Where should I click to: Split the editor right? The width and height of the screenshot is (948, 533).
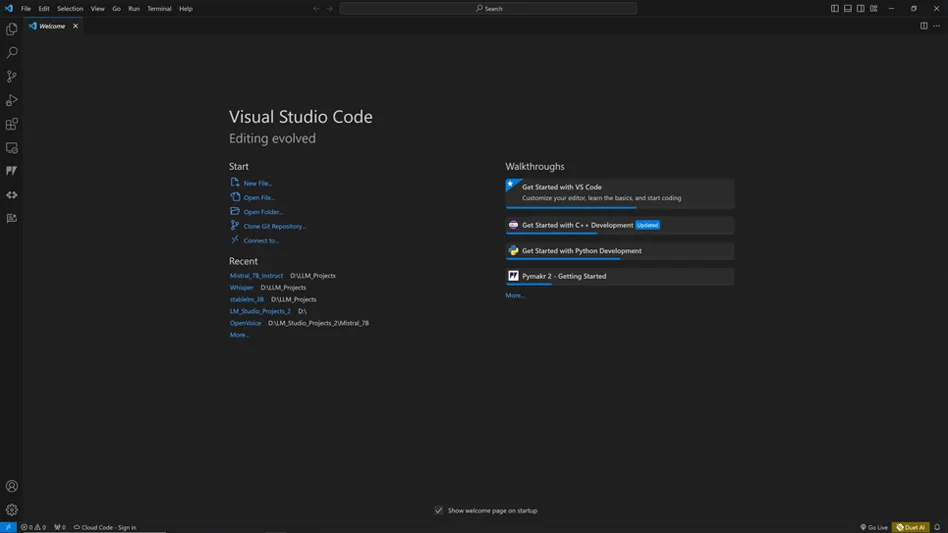[x=924, y=26]
